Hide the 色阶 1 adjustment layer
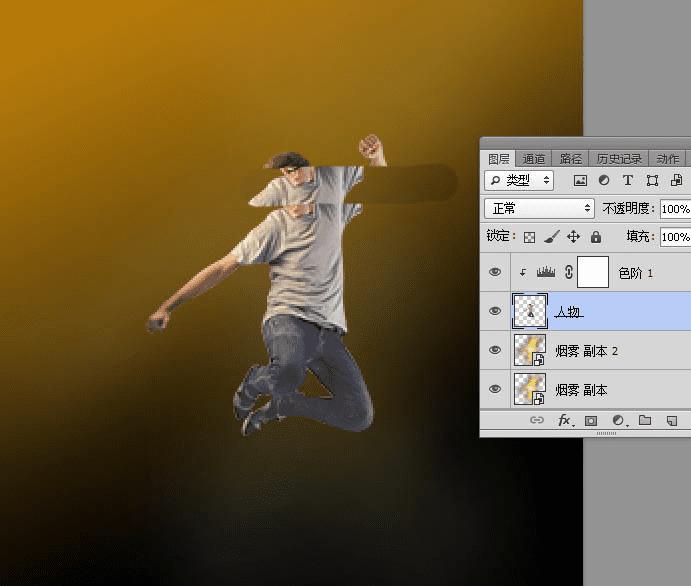691x586 pixels. pos(495,272)
